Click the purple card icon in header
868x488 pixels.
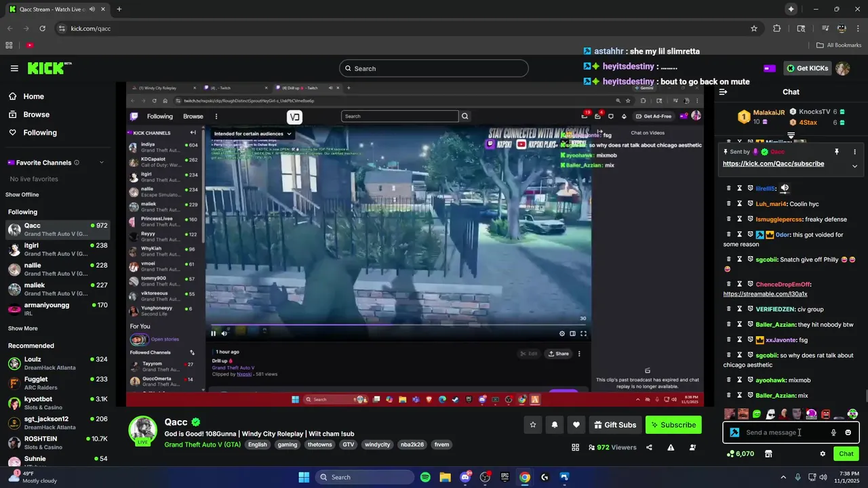[770, 68]
